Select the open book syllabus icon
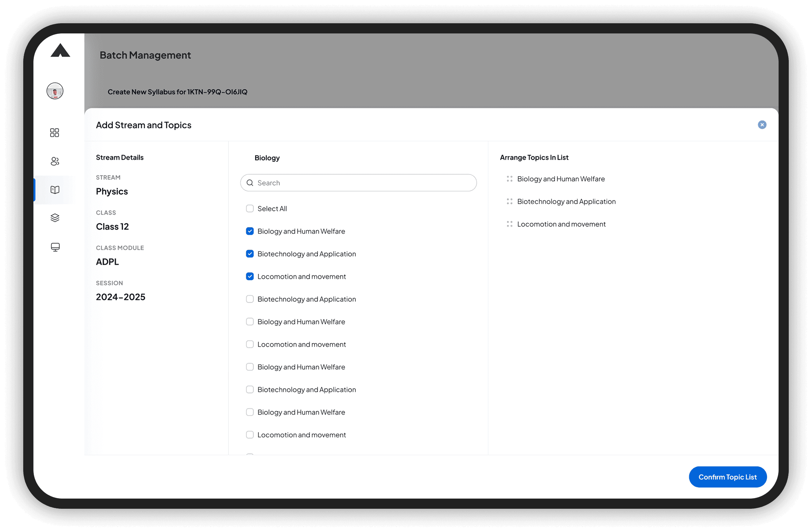The height and width of the screenshot is (532, 812). pos(55,190)
